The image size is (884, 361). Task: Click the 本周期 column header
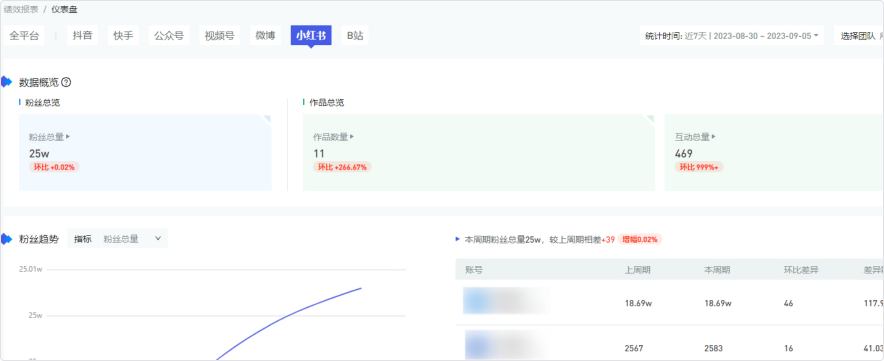click(717, 270)
